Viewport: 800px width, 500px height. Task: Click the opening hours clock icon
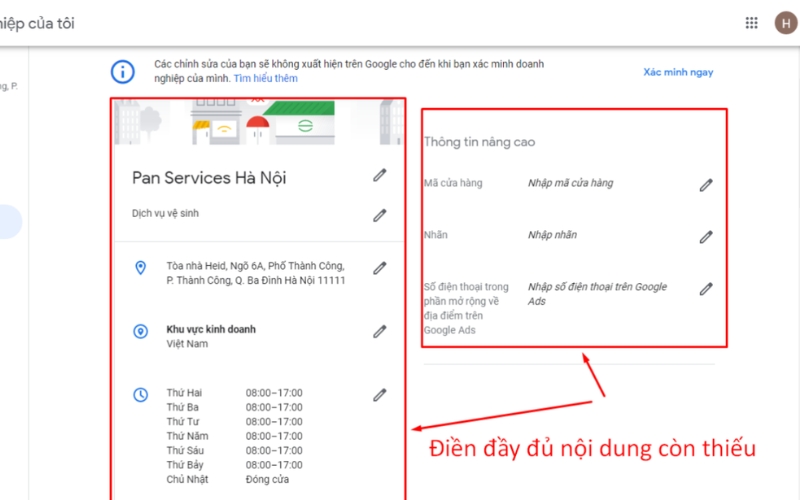click(140, 394)
